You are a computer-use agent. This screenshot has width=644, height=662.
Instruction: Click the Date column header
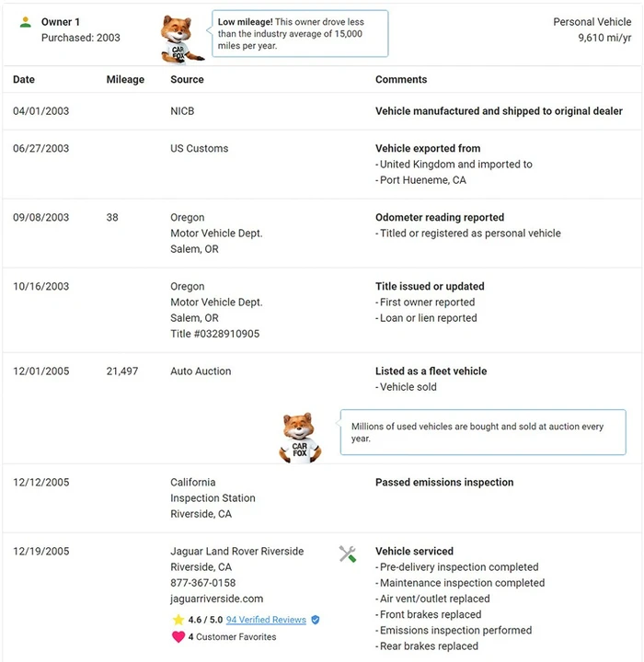tap(24, 79)
